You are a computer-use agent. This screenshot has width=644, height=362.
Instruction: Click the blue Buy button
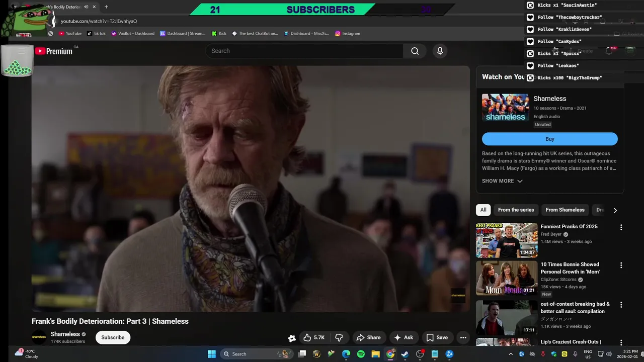pyautogui.click(x=550, y=139)
